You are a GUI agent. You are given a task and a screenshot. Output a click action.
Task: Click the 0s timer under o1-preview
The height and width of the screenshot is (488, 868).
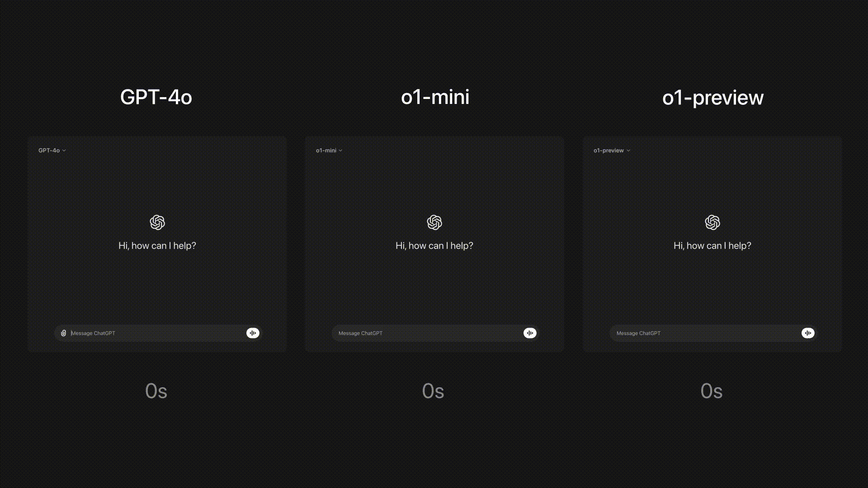pos(712,391)
